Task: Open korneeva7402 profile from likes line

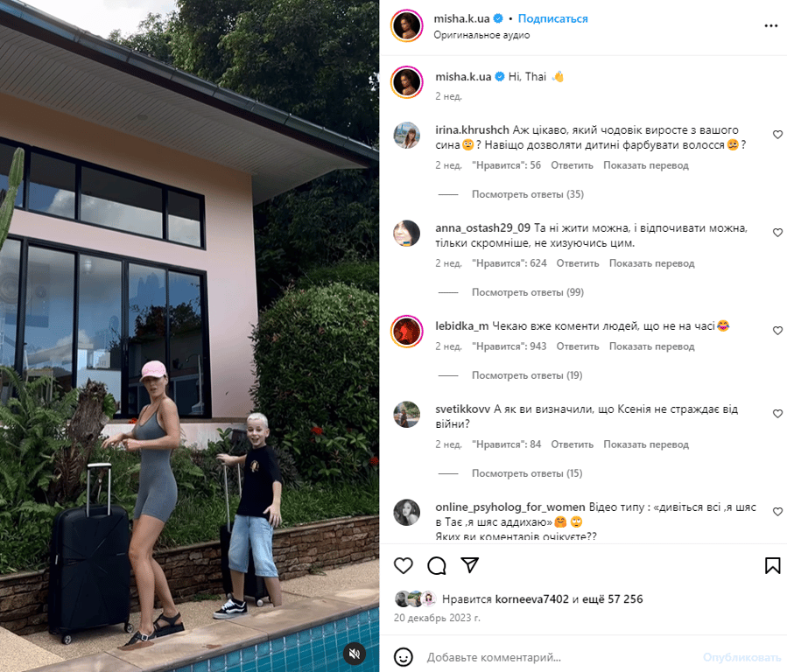Action: click(531, 598)
